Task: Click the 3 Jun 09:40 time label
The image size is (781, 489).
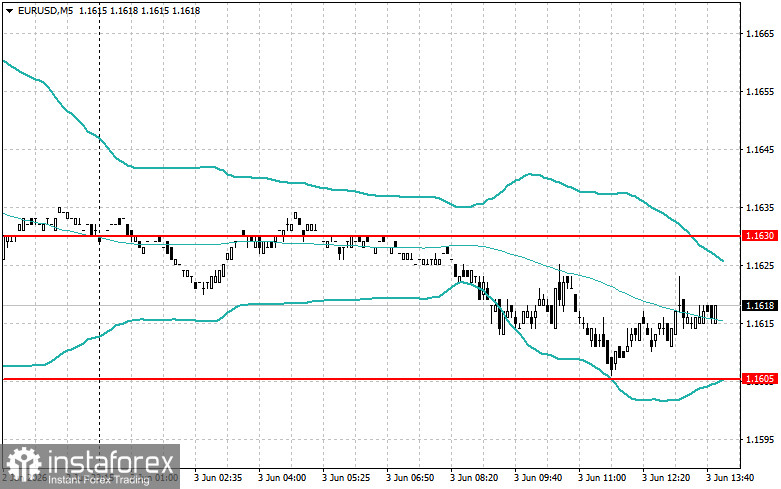Action: click(x=538, y=478)
